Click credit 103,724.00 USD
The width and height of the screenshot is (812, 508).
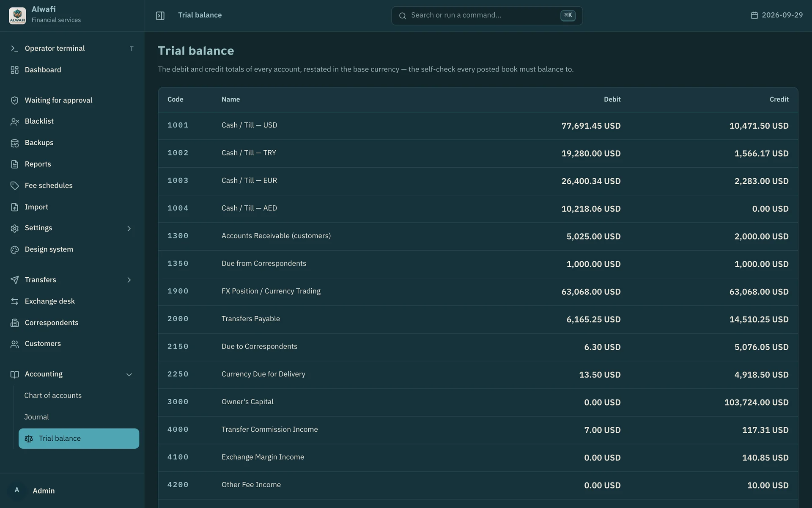(756, 403)
